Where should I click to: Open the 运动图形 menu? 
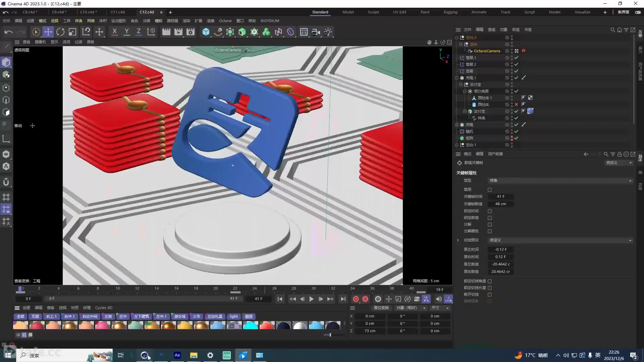tap(118, 21)
